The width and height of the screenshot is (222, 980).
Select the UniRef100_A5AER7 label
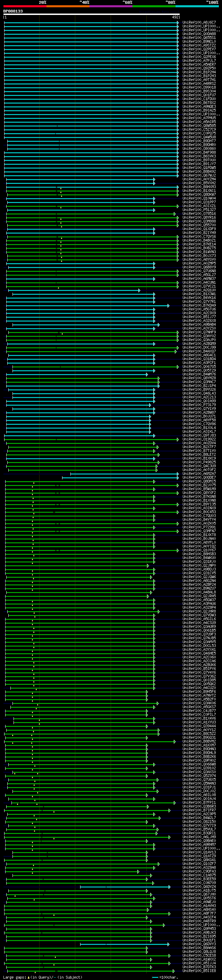click(x=199, y=64)
